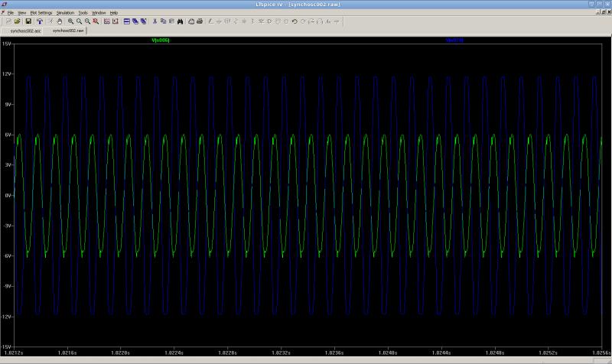Click the Zoom In magnifier icon
This screenshot has height=364, width=612.
[70, 21]
